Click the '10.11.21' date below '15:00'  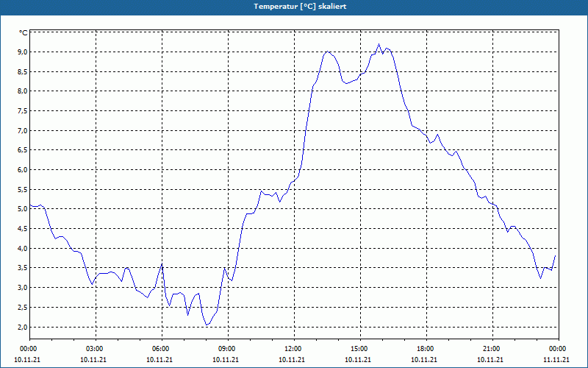[x=358, y=360]
